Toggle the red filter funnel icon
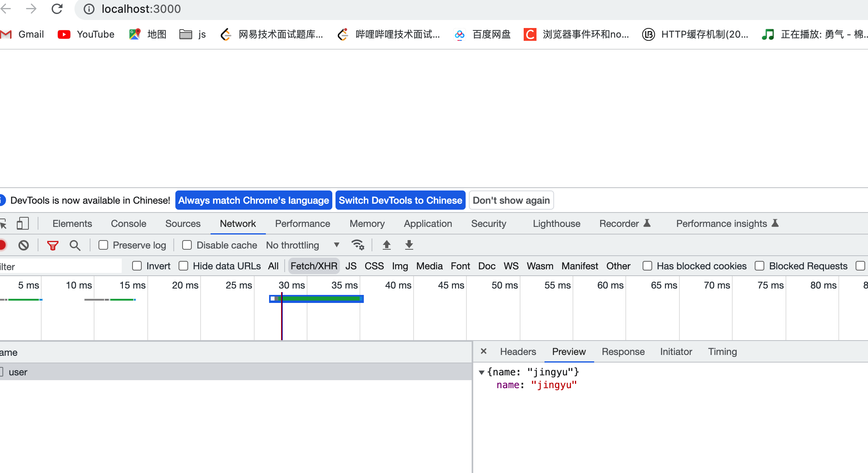The height and width of the screenshot is (473, 868). click(53, 245)
